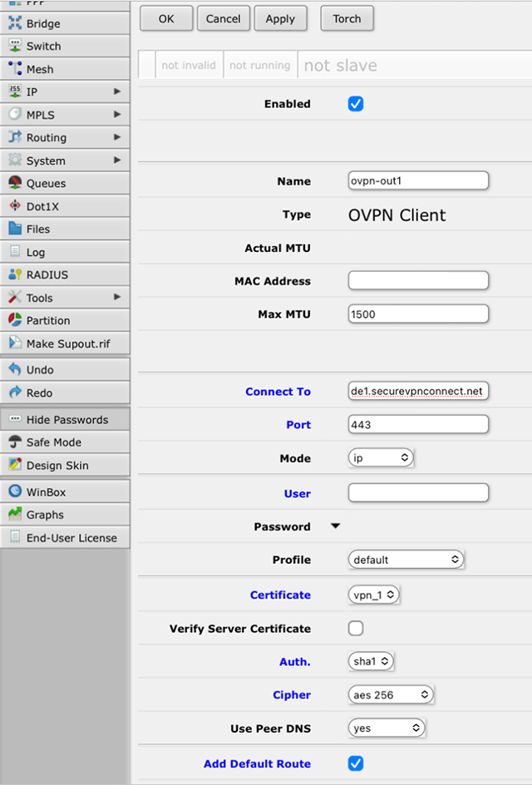Click the MPLS icon
The width and height of the screenshot is (532, 785).
pyautogui.click(x=15, y=114)
